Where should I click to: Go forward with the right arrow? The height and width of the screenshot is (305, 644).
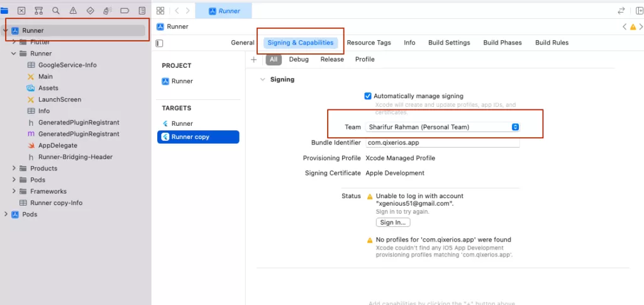pos(187,11)
